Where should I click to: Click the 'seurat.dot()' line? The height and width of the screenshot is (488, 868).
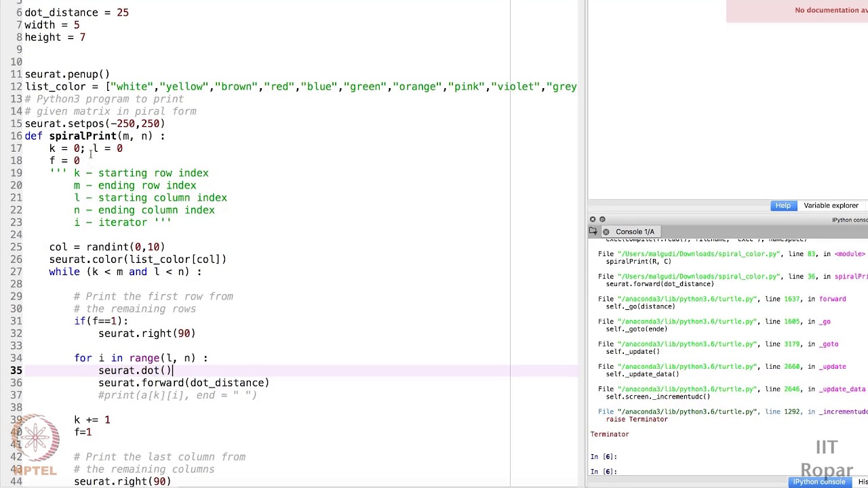coord(135,371)
